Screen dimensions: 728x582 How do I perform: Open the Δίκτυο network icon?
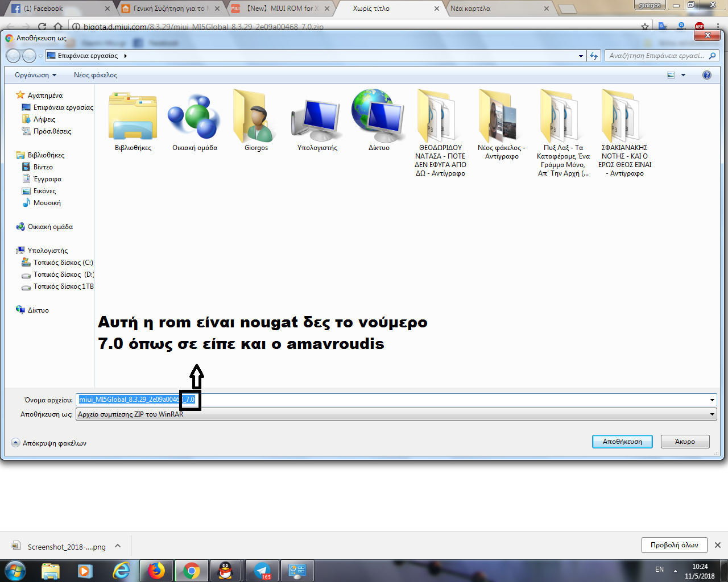point(379,118)
